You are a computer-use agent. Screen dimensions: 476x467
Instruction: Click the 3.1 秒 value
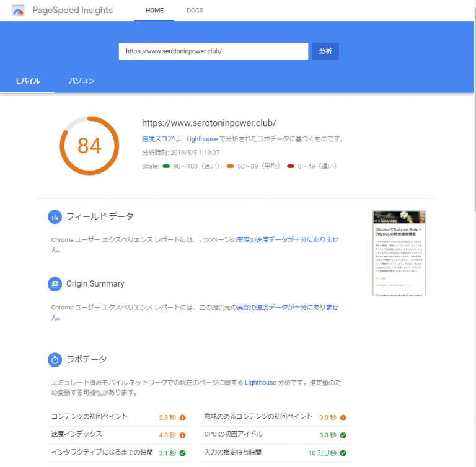pyautogui.click(x=167, y=453)
